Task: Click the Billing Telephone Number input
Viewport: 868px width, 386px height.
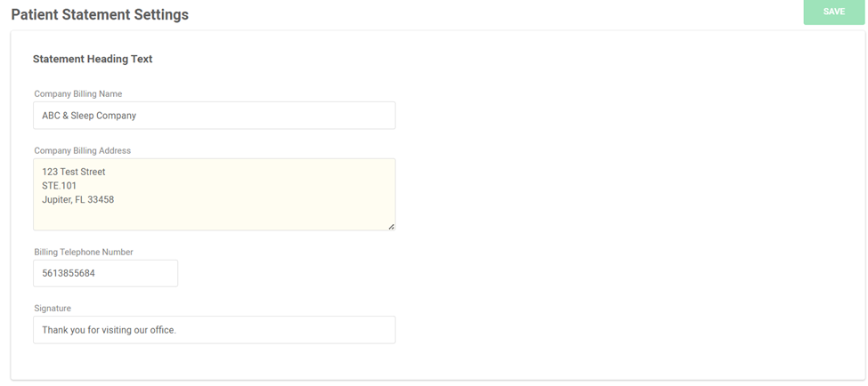Action: [x=105, y=273]
